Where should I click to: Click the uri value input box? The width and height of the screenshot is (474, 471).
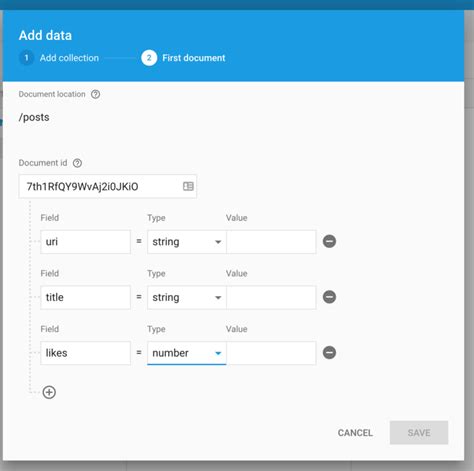[271, 242]
